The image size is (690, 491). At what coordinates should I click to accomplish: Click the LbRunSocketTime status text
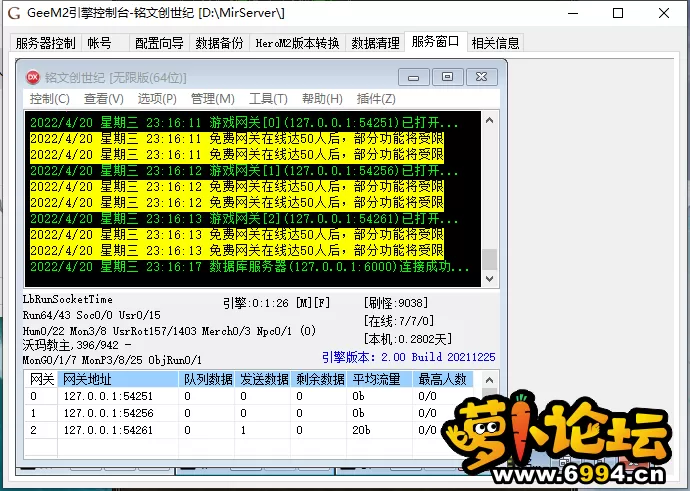[68, 299]
